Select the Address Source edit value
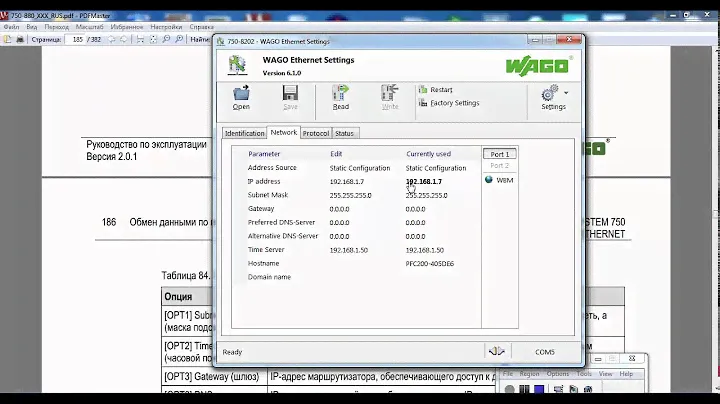Viewport: 720px width, 404px height. click(359, 168)
